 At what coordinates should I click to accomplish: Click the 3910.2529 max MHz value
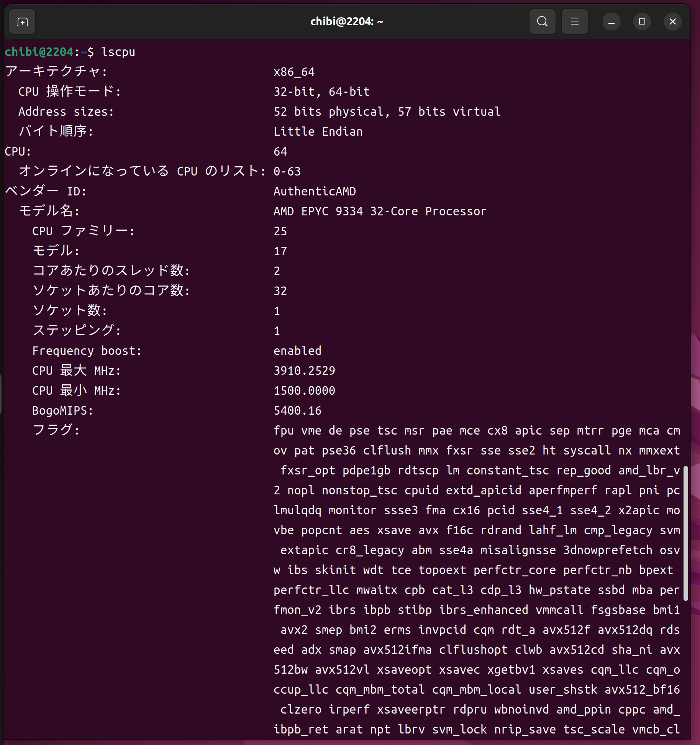pos(304,371)
